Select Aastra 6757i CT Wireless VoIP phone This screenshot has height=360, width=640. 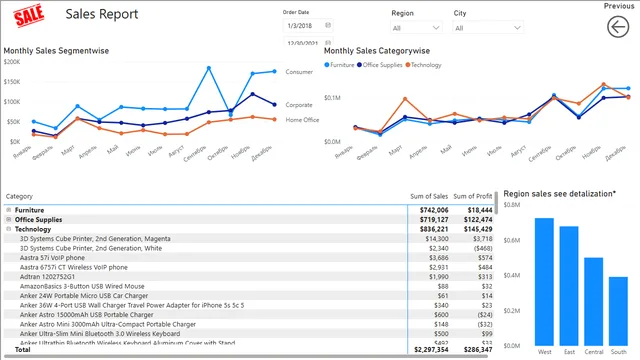point(248,267)
